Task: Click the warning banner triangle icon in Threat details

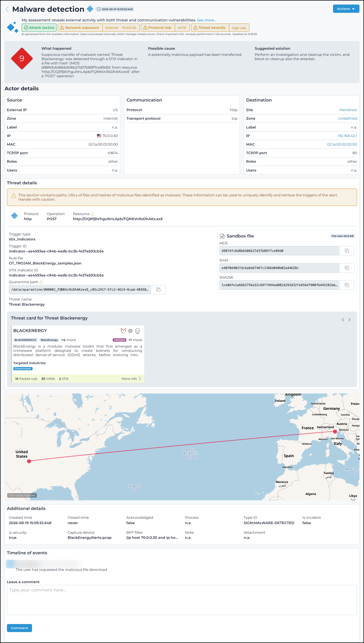Action: tap(14, 196)
